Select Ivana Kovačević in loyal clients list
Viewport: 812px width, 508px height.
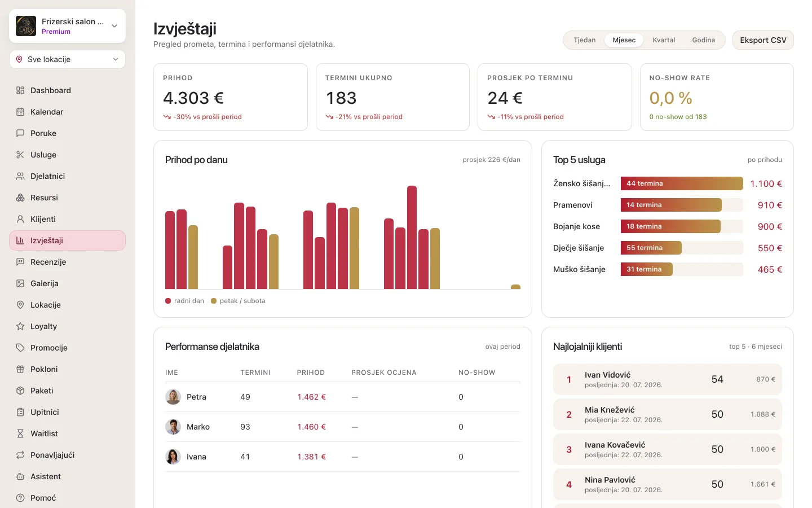tap(668, 449)
